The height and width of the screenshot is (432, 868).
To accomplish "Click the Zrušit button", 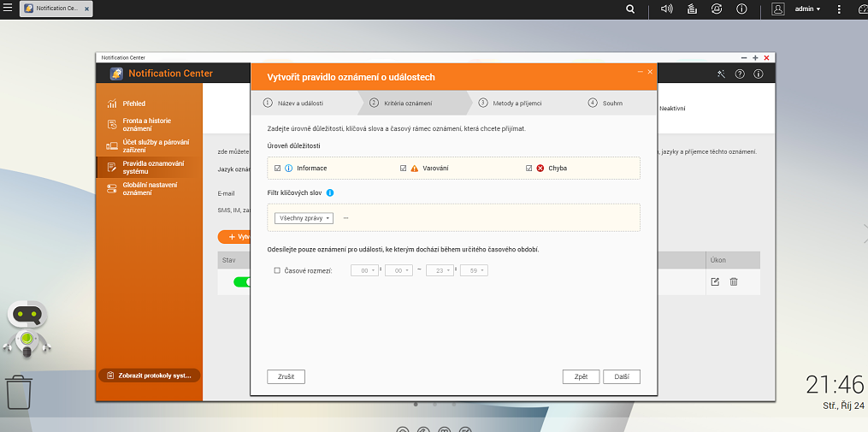I will [x=286, y=376].
